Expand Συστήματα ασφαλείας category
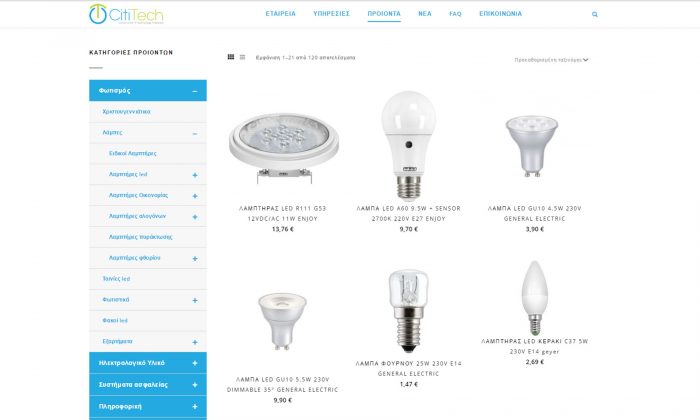Viewport: 700px width, 420px height. 195,385
